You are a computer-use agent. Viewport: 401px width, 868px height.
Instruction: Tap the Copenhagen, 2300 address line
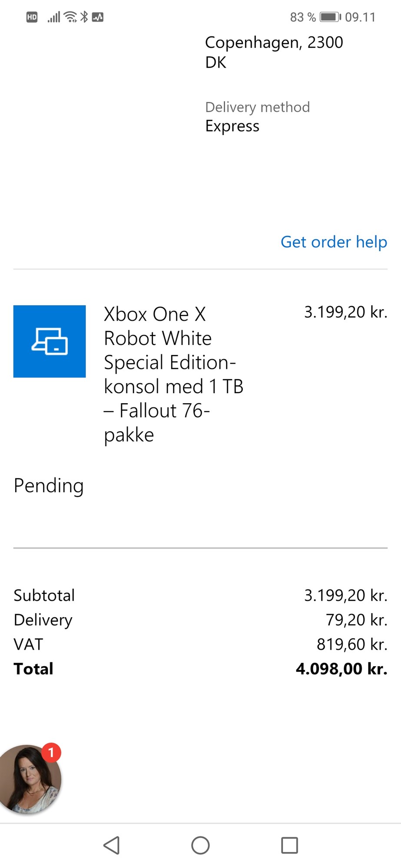274,43
